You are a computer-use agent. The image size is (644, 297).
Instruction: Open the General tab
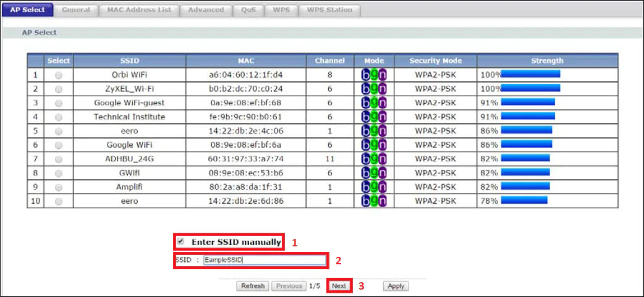coord(76,10)
